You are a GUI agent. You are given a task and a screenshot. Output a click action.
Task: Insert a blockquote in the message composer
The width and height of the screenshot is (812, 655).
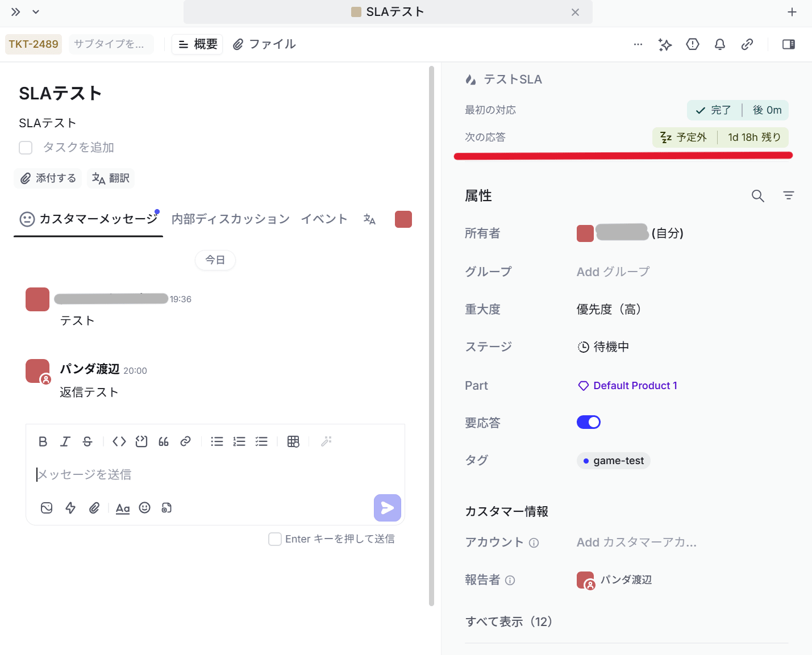pyautogui.click(x=163, y=441)
